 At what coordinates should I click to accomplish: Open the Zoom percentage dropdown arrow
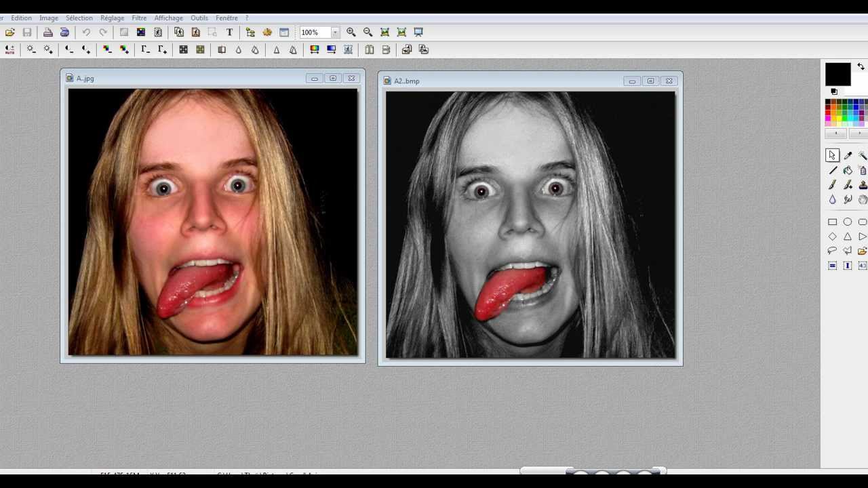pos(335,32)
